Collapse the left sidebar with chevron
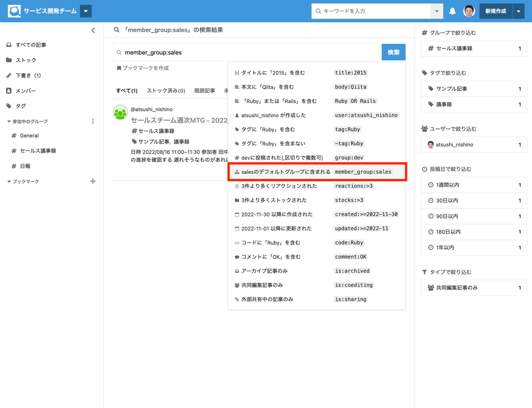Viewport: 532px width, 408px height. (93, 30)
